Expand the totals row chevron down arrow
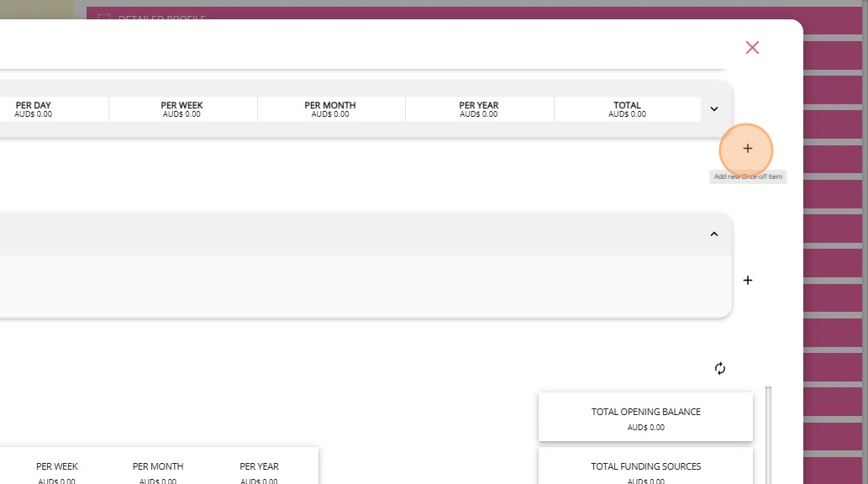The image size is (868, 484). click(x=714, y=109)
